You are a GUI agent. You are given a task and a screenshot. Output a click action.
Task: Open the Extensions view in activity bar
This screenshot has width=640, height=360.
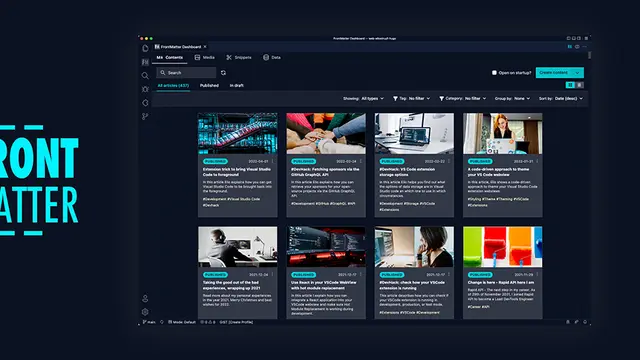click(x=145, y=103)
